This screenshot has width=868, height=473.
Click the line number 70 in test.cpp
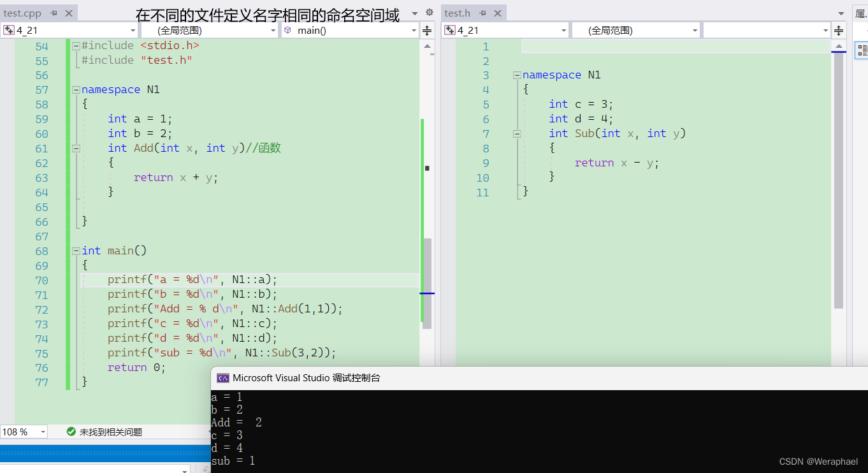click(x=41, y=280)
